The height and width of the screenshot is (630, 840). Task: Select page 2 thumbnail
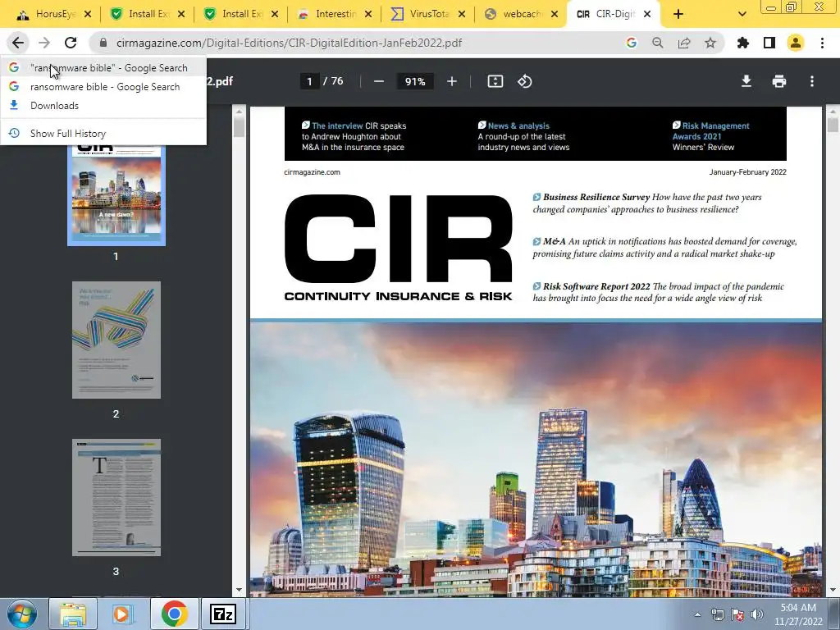click(116, 340)
